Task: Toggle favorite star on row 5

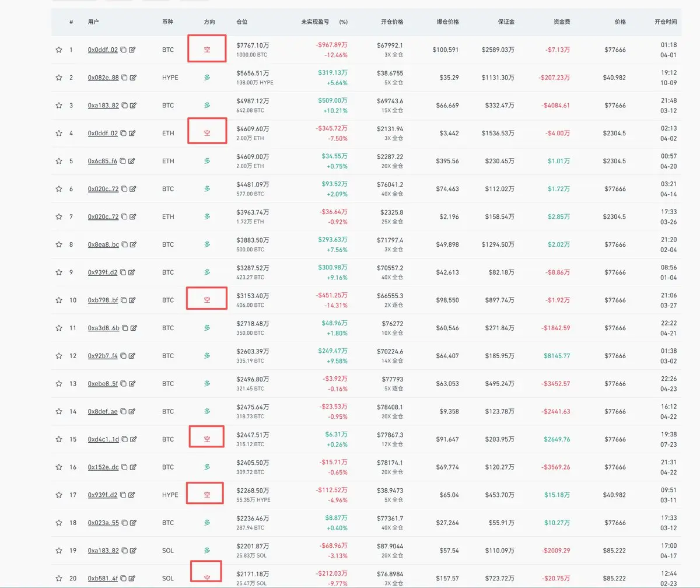Action: (58, 161)
